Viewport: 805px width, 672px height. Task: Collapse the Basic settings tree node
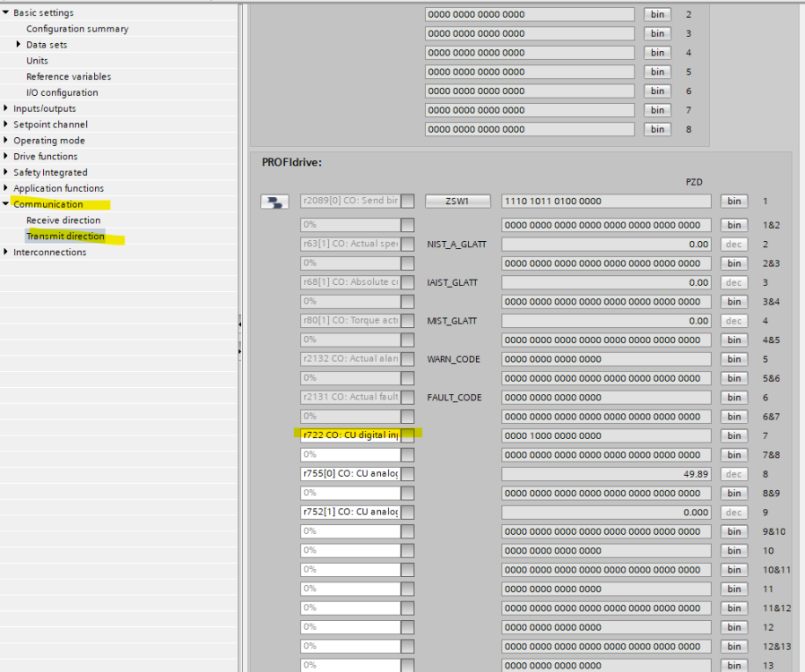pos(5,13)
